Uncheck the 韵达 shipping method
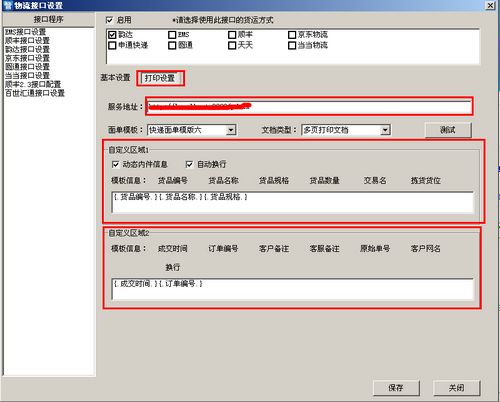The image size is (500, 402). coord(112,35)
